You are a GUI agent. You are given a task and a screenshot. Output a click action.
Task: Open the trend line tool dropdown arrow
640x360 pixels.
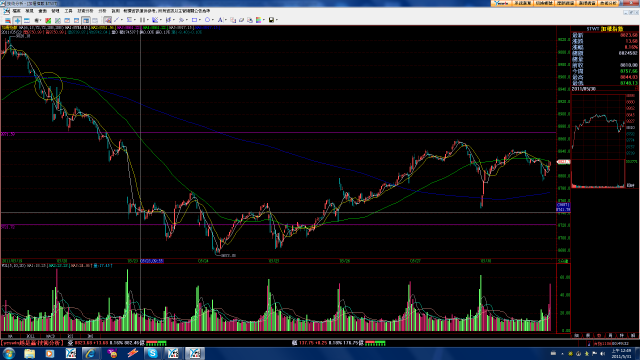click(x=122, y=20)
